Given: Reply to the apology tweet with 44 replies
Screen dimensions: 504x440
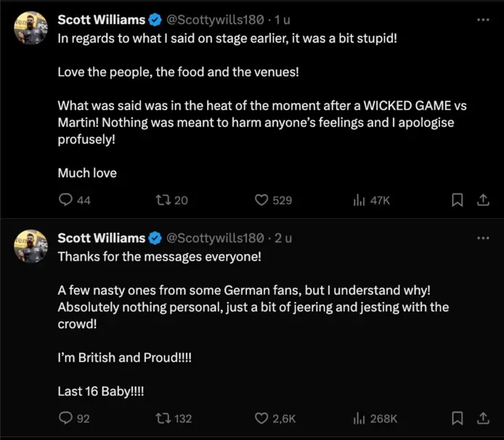Looking at the screenshot, I should click(x=66, y=200).
